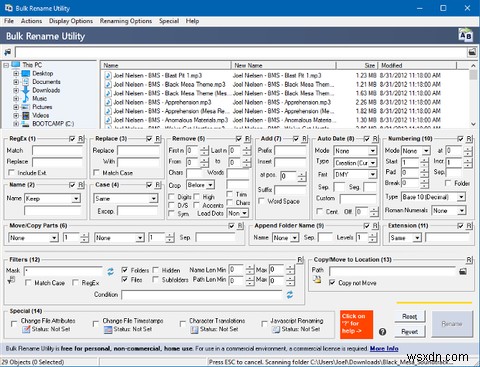This screenshot has height=367, width=480.
Task: Click the R reset icon of Replace (3)
Action: pos(158,139)
